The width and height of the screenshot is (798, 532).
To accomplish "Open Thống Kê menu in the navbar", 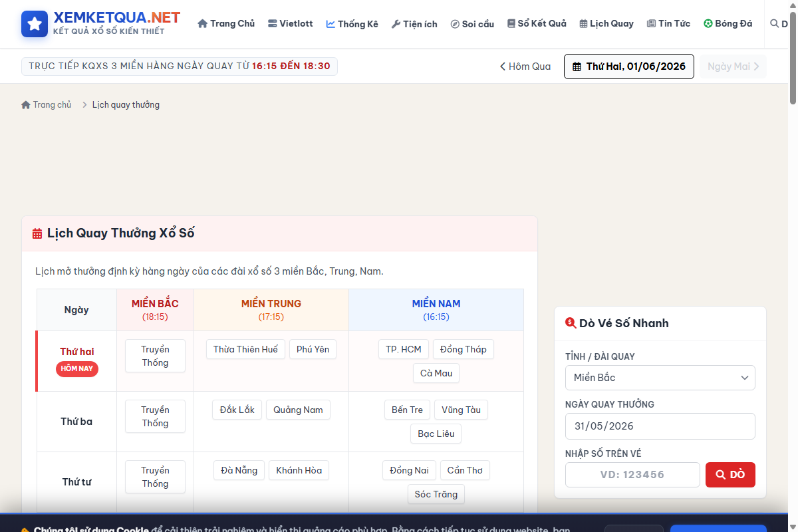I will click(352, 23).
